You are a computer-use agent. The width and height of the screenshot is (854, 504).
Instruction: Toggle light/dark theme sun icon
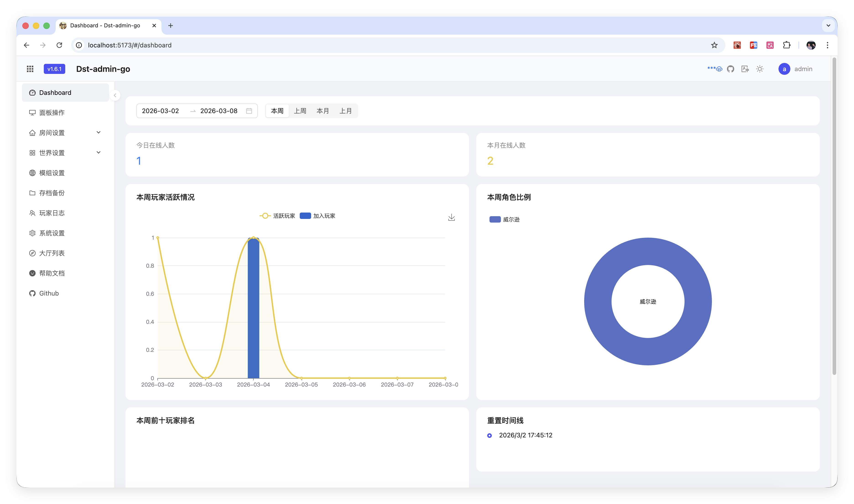pos(760,69)
